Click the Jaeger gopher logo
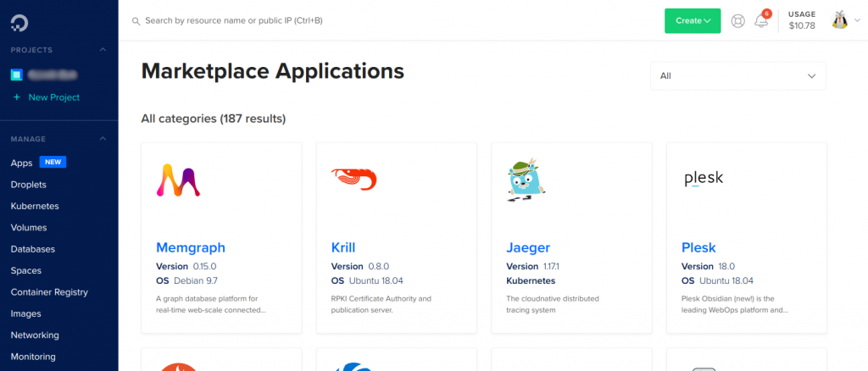The image size is (868, 371). point(526,180)
